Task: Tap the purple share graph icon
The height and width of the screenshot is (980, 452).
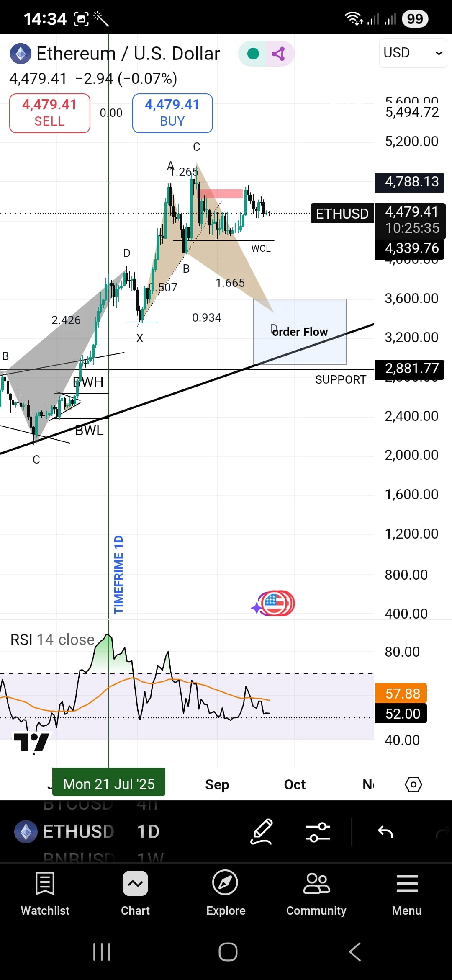Action: [279, 54]
